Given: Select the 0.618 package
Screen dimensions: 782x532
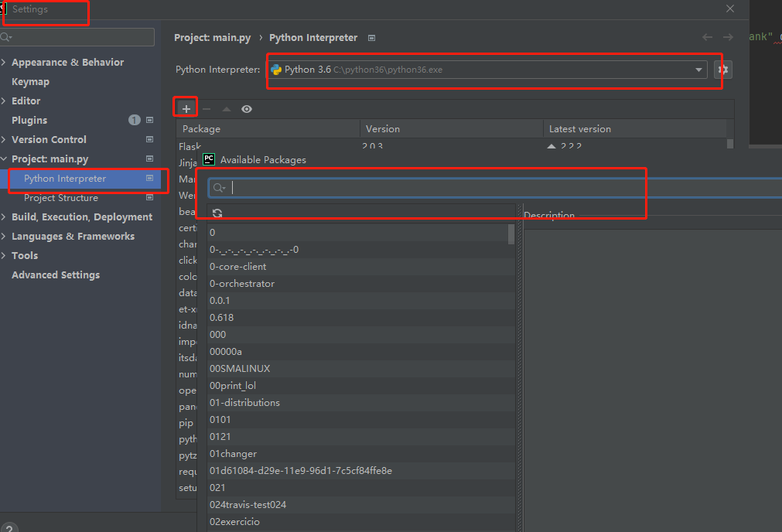Looking at the screenshot, I should (x=361, y=318).
